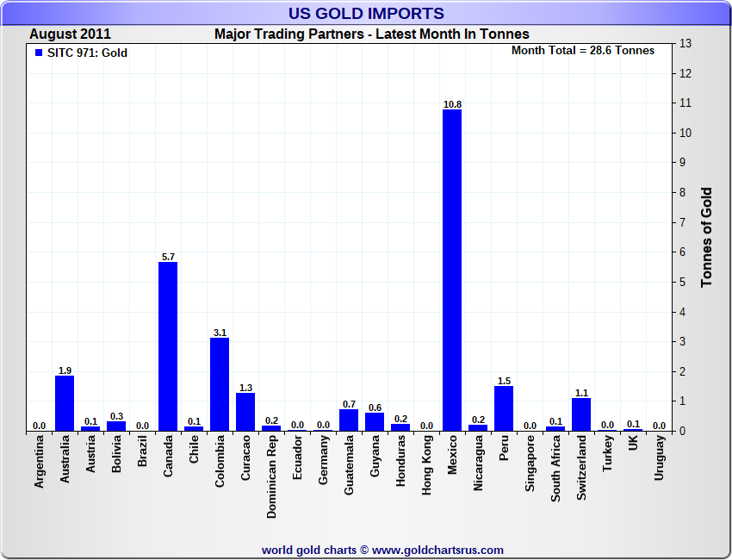The width and height of the screenshot is (732, 560).
Task: Click the Australia bar labeled 1.9
Action: pos(65,403)
